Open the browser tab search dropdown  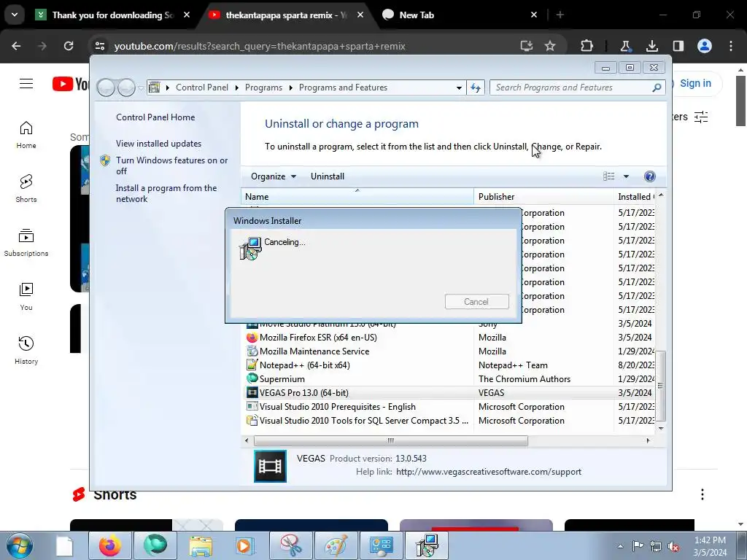[x=15, y=15]
